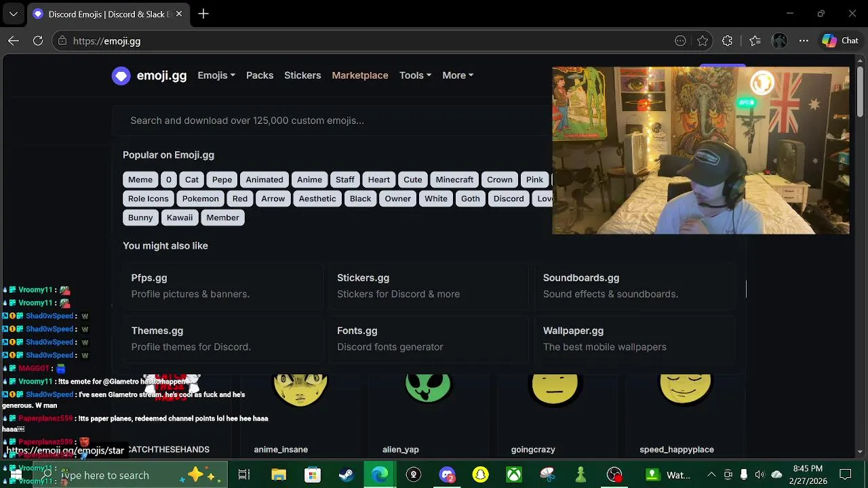Open the tab actions menu chevron
Viewport: 868px width, 488px height.
[13, 14]
